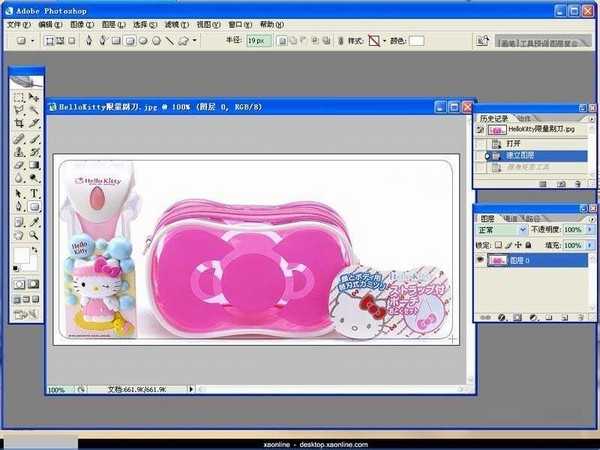The image size is (600, 450).
Task: Hide layer 图层 0 using the eye icon
Action: (481, 259)
